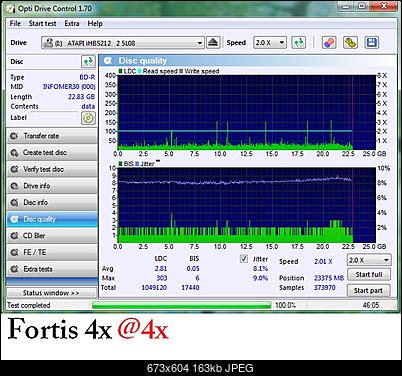Open the Start test menu
Screen dimensions: 402x376
coord(42,24)
